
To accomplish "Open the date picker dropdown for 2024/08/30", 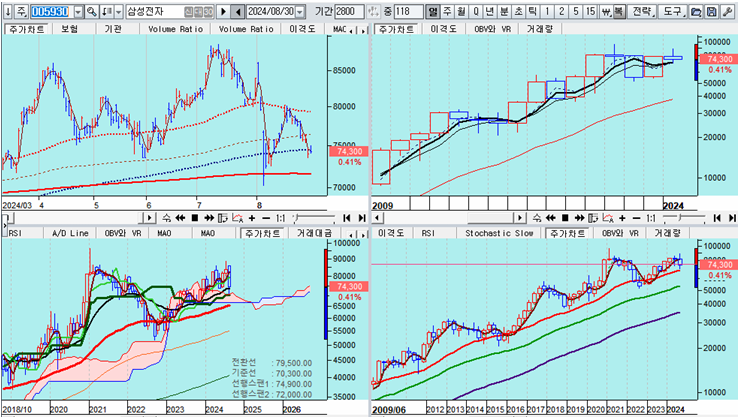I will click(300, 11).
